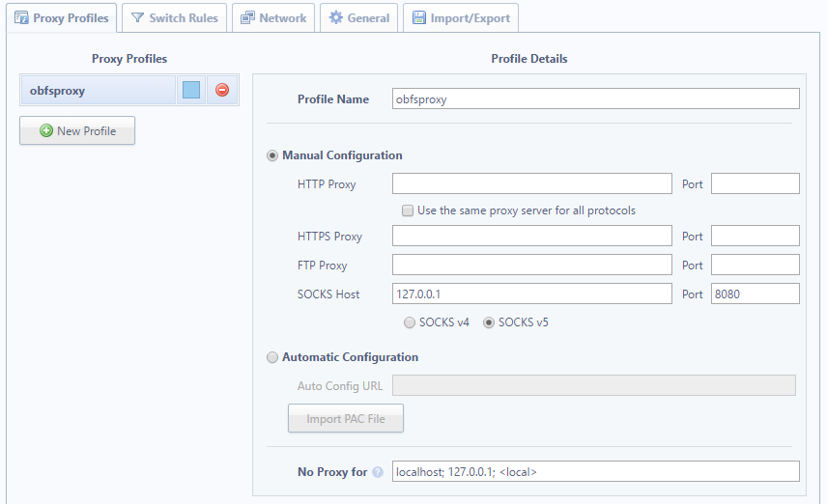Switch to the Proxy Profiles tab
827x504 pixels.
62,18
